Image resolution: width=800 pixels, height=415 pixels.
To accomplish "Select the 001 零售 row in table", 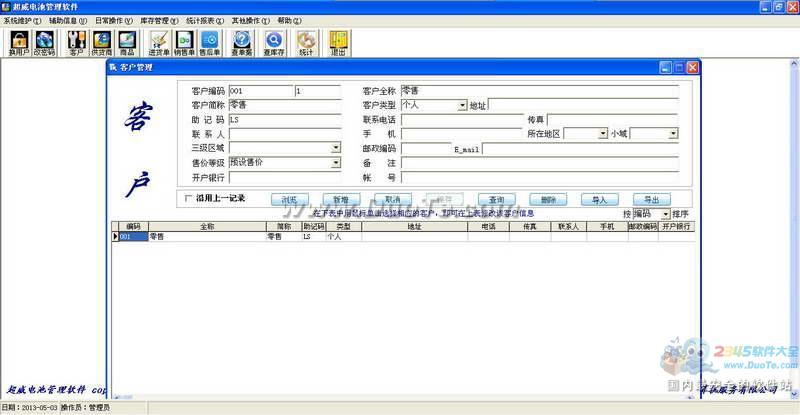I will tap(403, 237).
